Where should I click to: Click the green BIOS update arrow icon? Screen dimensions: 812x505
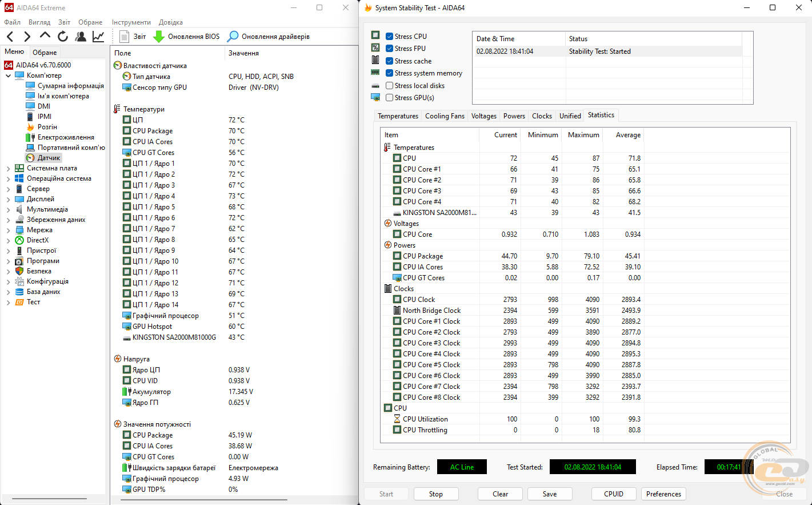(159, 37)
